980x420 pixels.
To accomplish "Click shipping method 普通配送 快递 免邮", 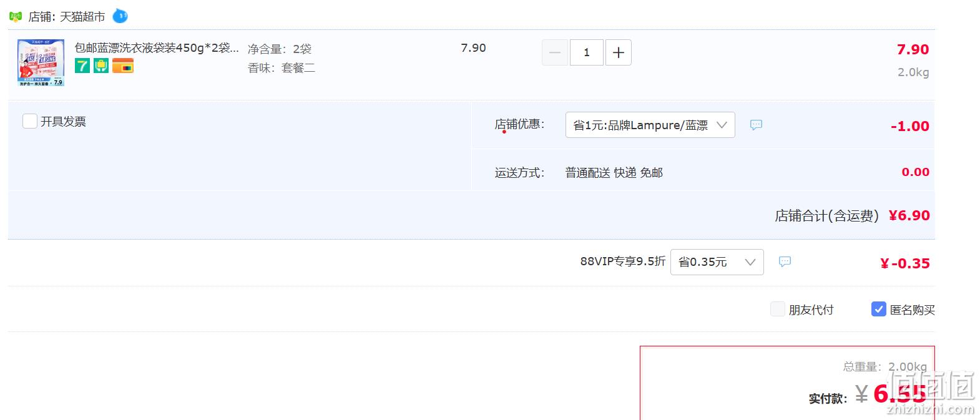I will 614,173.
